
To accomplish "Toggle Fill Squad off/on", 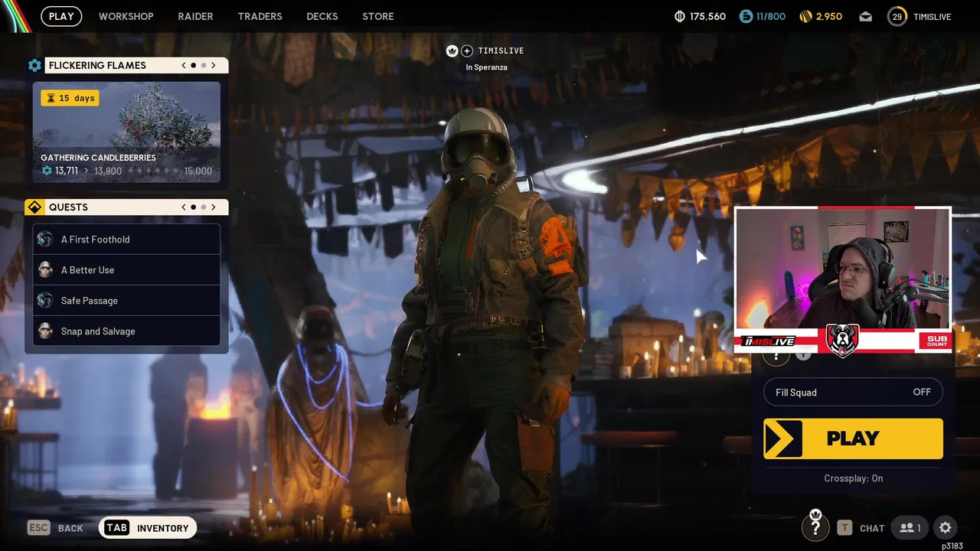I will pos(853,393).
